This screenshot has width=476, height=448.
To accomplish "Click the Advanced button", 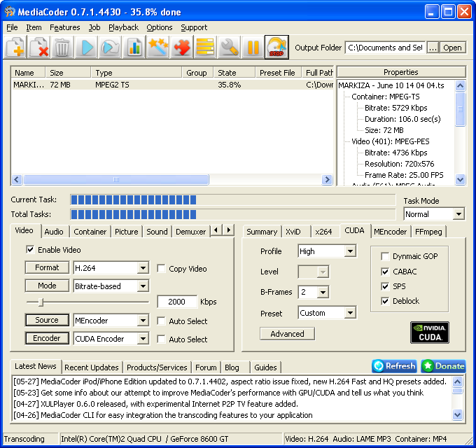I will tap(287, 334).
